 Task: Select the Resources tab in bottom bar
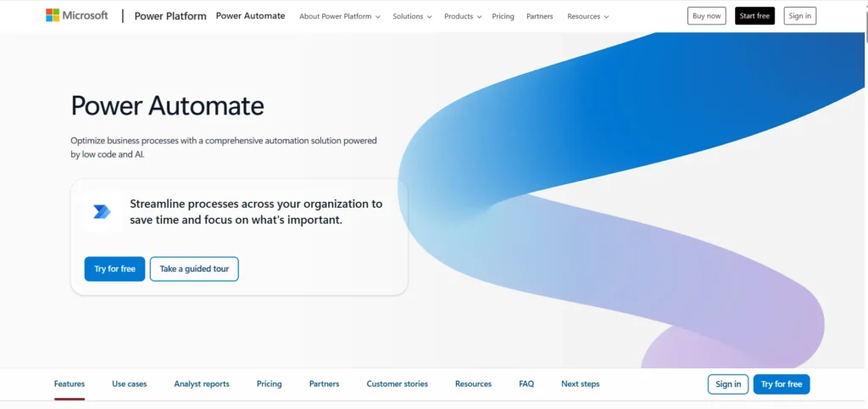473,384
